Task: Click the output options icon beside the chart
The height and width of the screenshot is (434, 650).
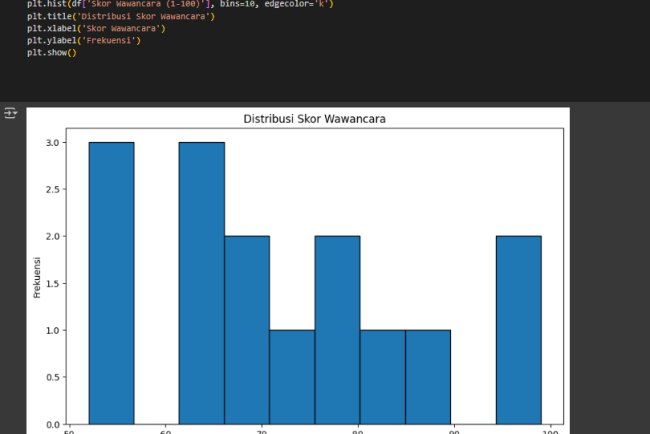Action: coord(11,115)
